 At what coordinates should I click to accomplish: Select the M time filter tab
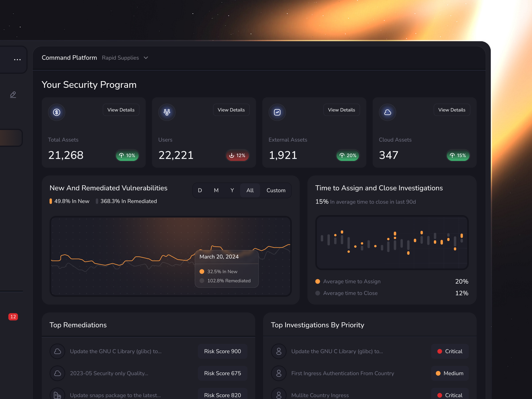point(216,190)
